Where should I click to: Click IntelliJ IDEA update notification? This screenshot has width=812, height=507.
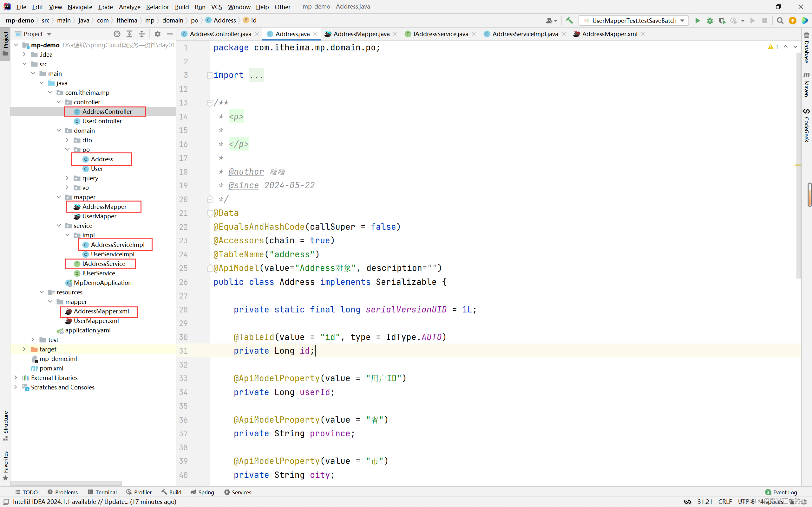point(94,501)
